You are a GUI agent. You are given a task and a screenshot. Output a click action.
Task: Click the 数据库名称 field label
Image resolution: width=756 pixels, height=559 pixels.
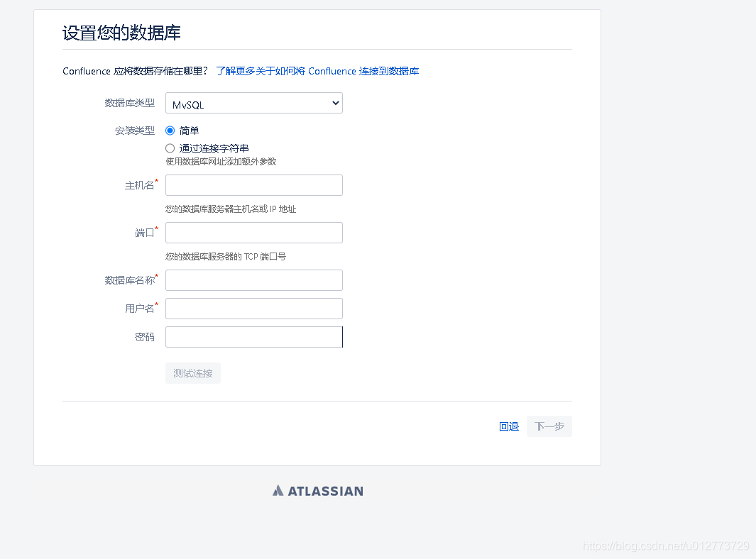pyautogui.click(x=130, y=280)
